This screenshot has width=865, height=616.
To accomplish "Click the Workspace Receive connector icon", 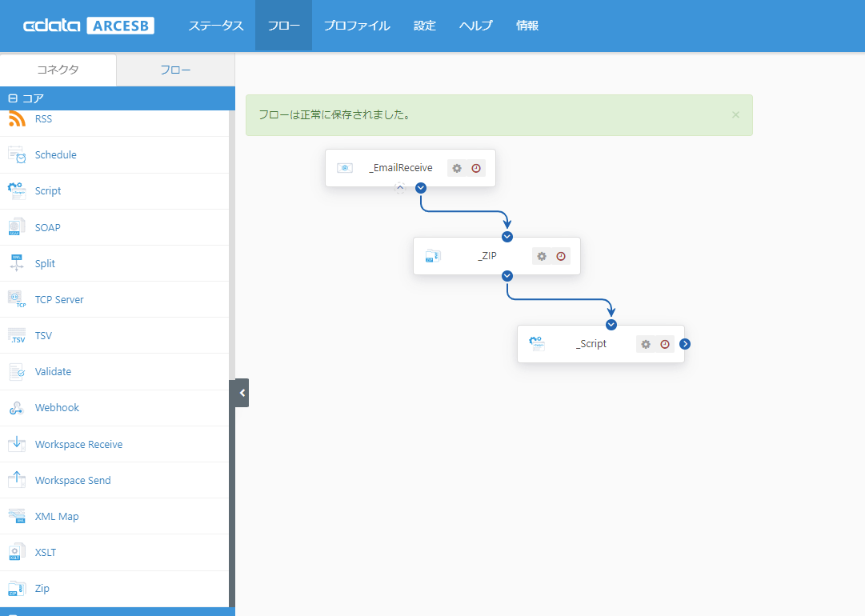I will [17, 444].
